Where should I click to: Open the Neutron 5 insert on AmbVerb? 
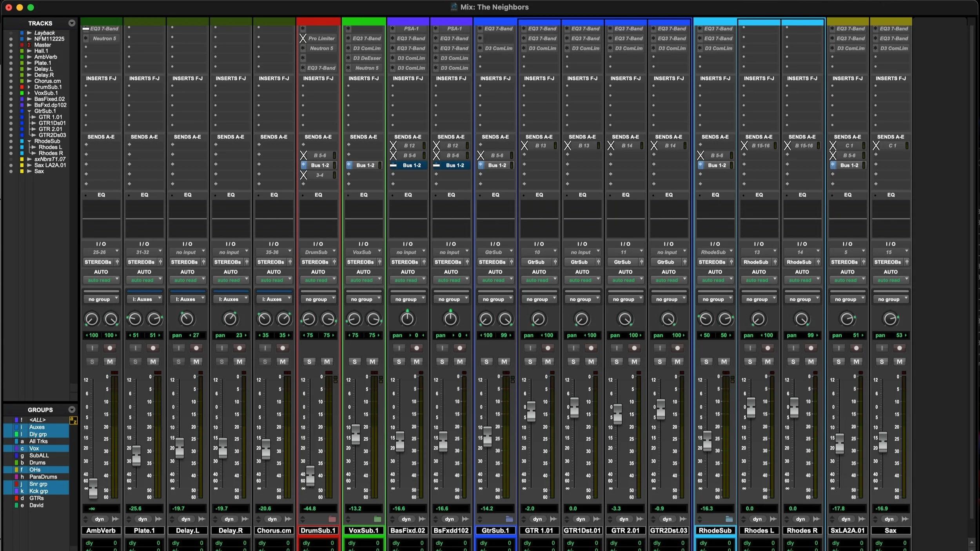pyautogui.click(x=104, y=38)
